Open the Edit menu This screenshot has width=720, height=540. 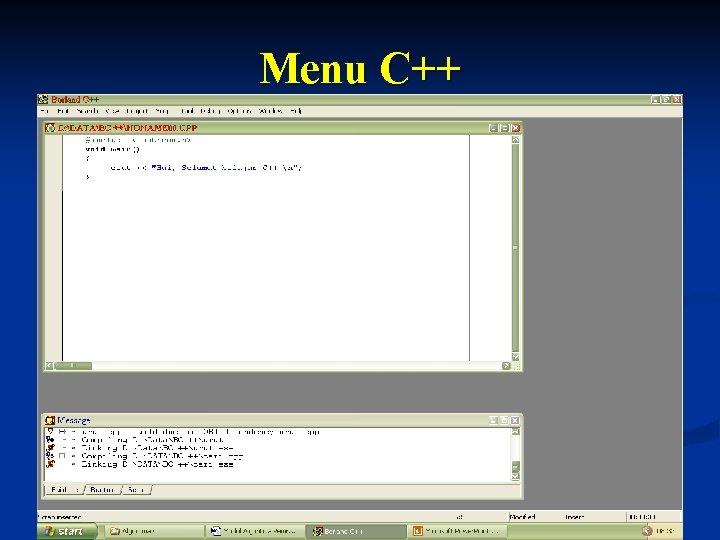coord(63,111)
